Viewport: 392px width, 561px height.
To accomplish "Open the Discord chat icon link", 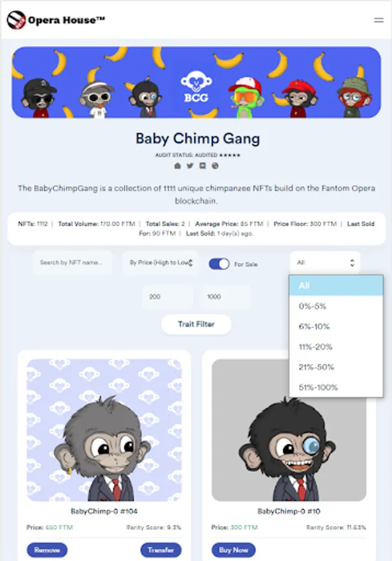I will point(203,166).
